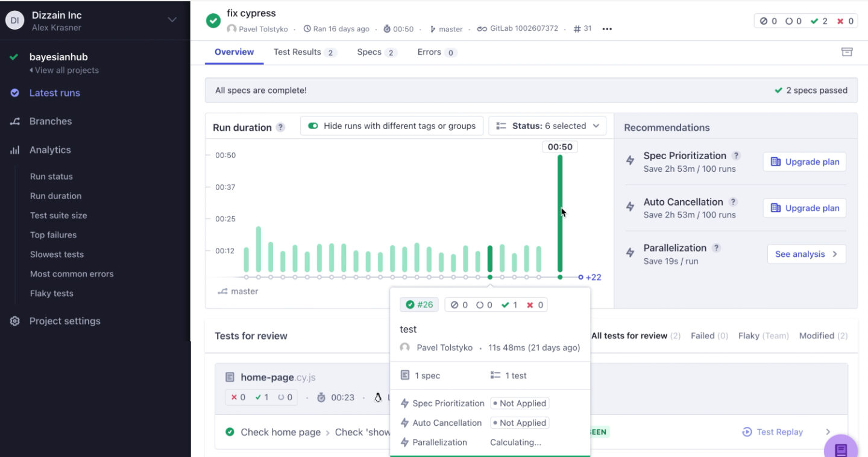Click the archive icon right of the tabs
This screenshot has width=868, height=457.
pyautogui.click(x=847, y=52)
